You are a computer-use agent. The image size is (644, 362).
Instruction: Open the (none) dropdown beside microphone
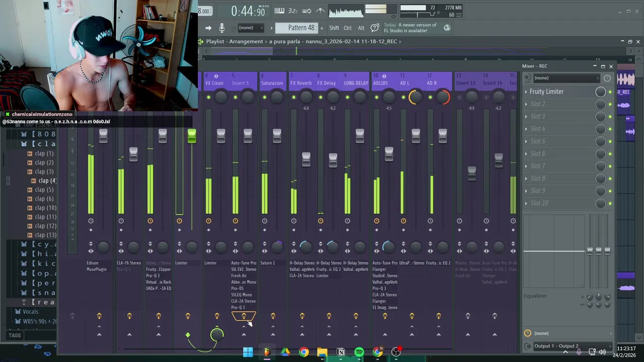click(251, 28)
